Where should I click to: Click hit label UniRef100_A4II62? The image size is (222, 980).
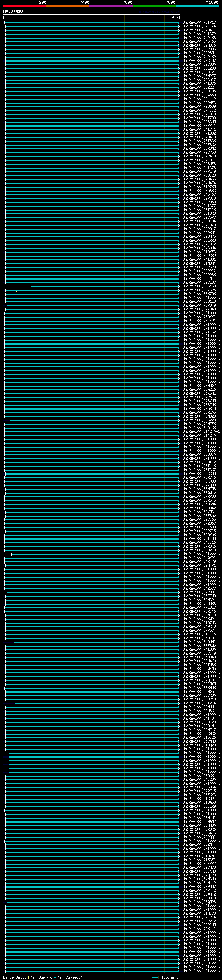[x=199, y=332]
